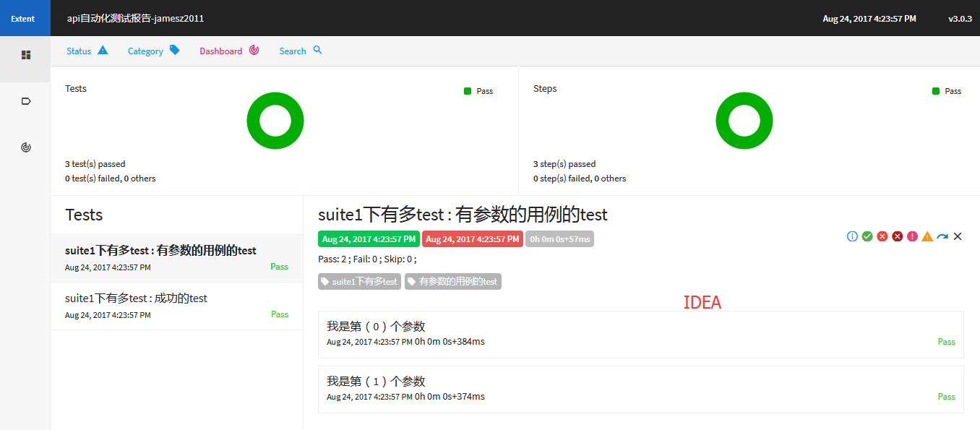This screenshot has width=980, height=430.
Task: Click the red end time badge
Action: pyautogui.click(x=473, y=239)
